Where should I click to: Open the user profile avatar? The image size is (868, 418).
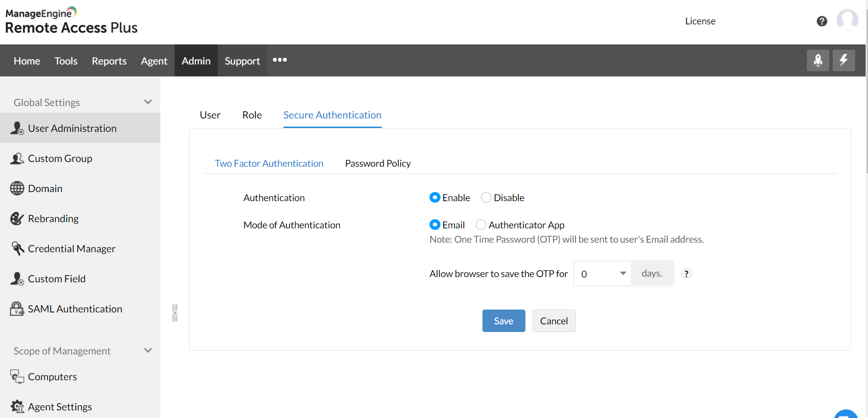(847, 20)
